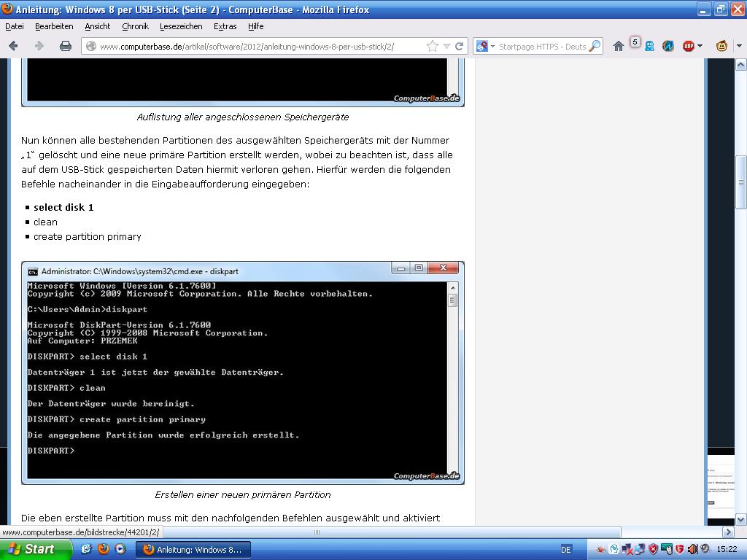Screen dimensions: 747x560
Task: Click the diskpart screenshot image
Action: click(x=242, y=373)
